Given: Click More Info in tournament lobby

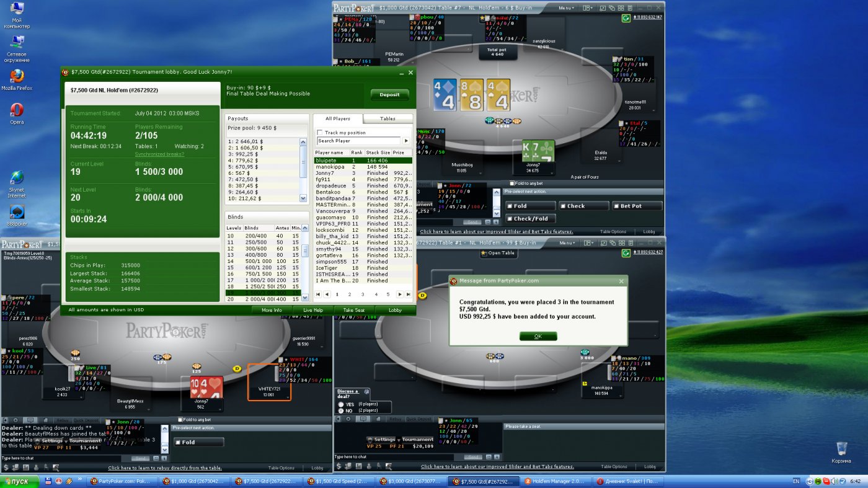Looking at the screenshot, I should 272,310.
